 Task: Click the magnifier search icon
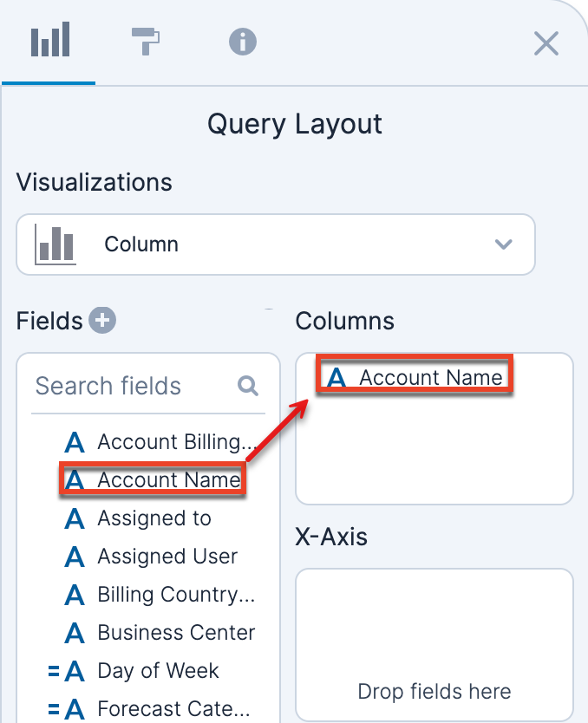(248, 386)
